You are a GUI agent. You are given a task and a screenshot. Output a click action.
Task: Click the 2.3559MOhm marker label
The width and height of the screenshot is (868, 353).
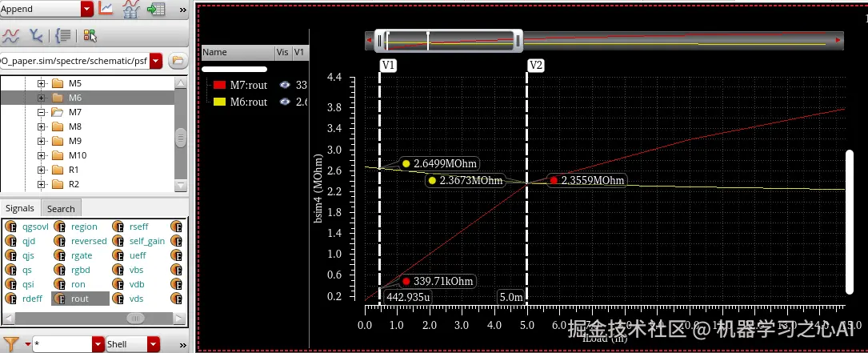click(x=586, y=180)
